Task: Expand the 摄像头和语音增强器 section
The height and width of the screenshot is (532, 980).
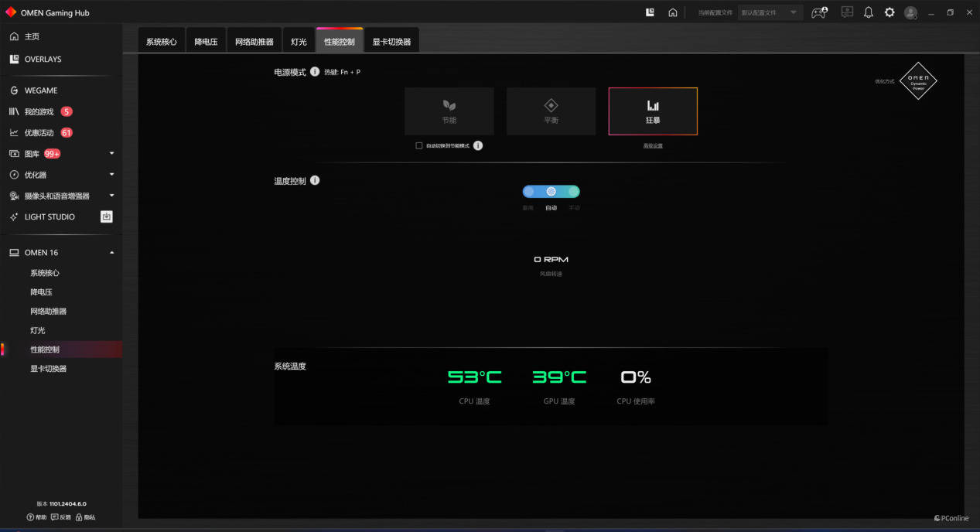Action: click(111, 196)
